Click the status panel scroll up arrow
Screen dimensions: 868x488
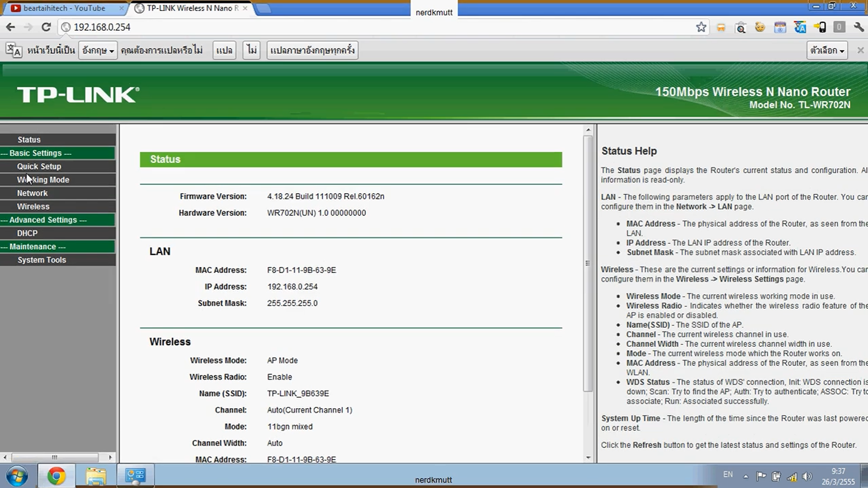point(588,130)
